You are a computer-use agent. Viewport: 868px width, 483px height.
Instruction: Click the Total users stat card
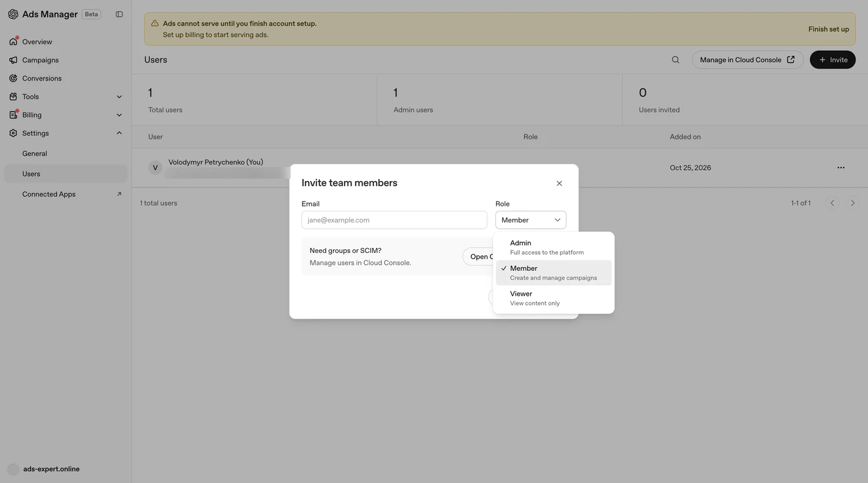254,100
